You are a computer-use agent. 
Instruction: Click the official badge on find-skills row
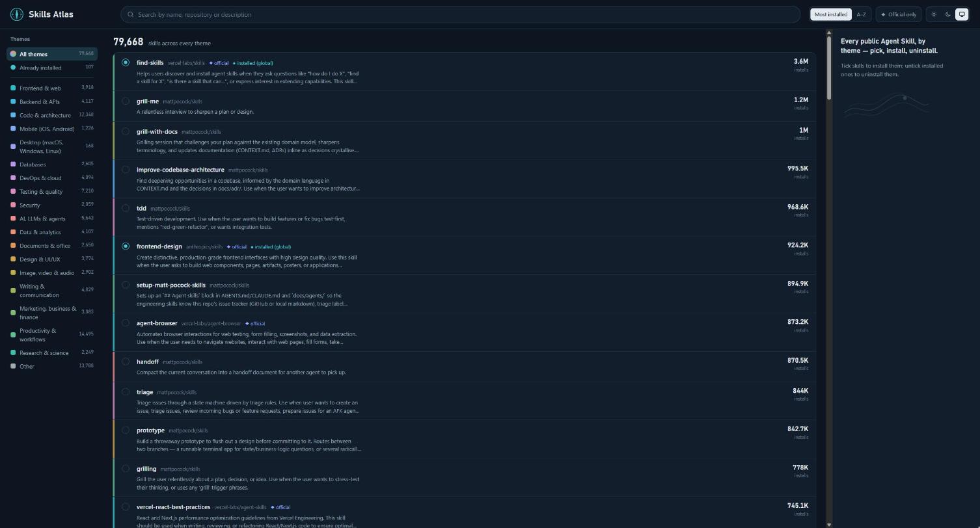219,63
